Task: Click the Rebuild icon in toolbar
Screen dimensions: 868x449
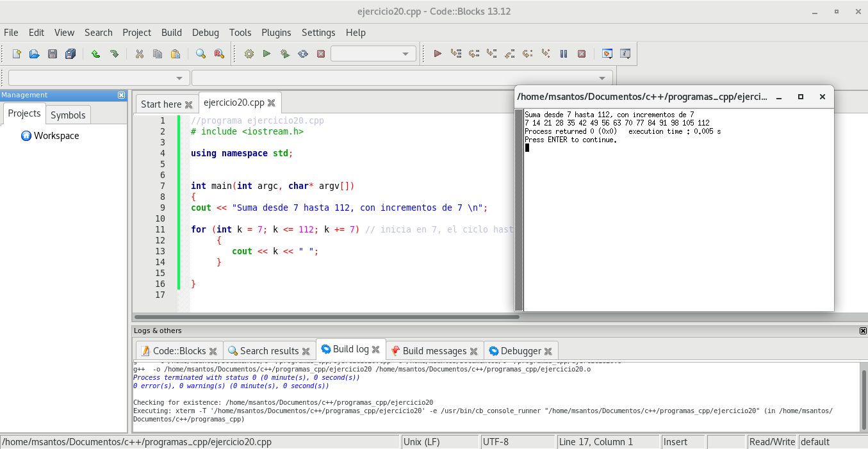Action: 303,54
